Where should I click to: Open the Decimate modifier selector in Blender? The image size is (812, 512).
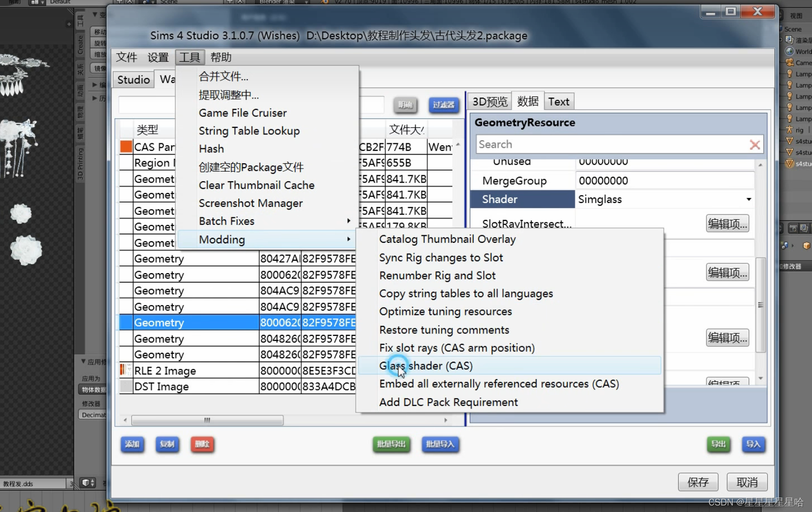point(93,414)
